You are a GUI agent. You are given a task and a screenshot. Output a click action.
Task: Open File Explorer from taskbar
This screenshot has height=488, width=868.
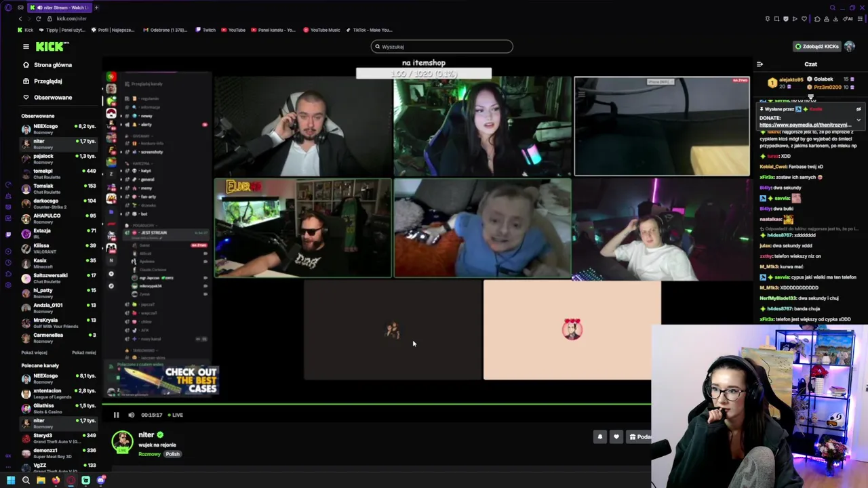click(41, 481)
